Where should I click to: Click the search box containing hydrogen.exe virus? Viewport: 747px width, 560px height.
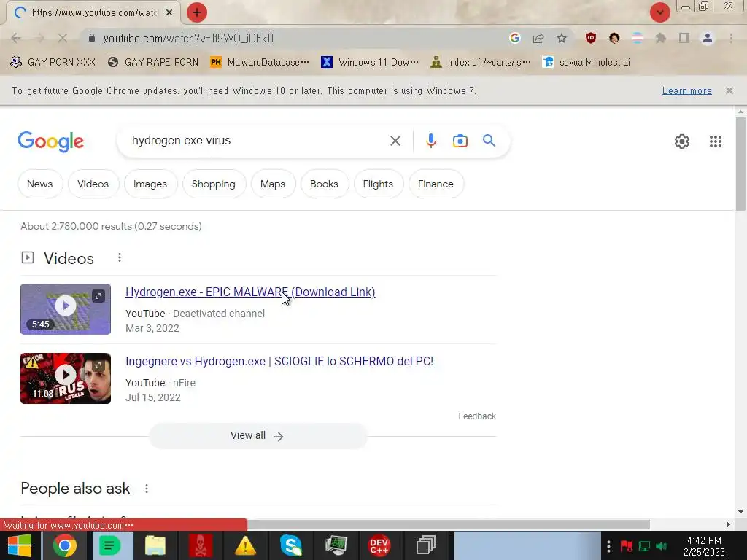tap(258, 141)
